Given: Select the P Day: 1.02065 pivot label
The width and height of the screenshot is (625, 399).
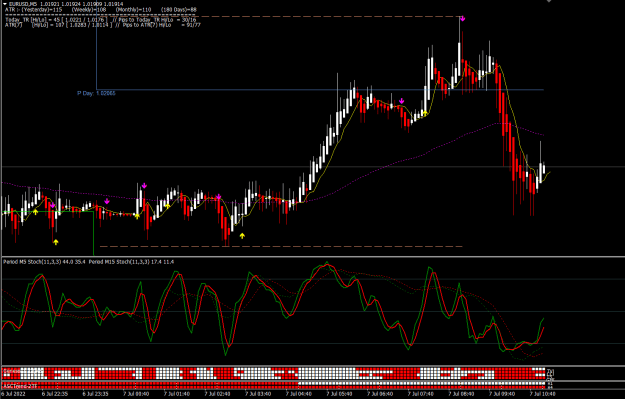Looking at the screenshot, I should point(96,93).
